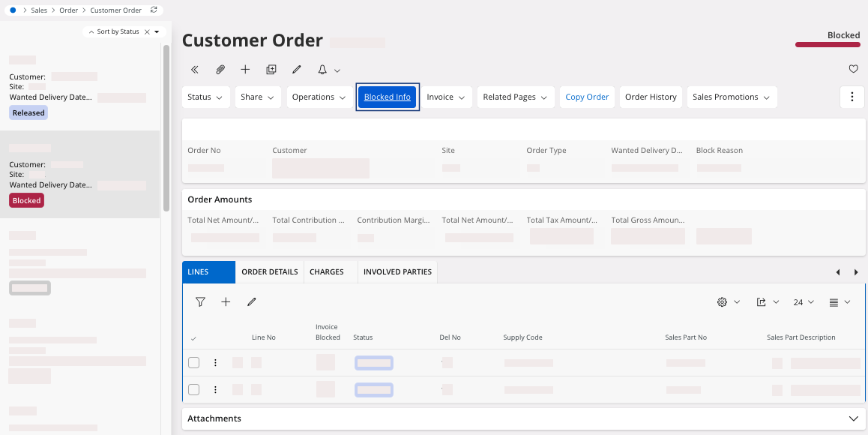Add to favorites with heart icon

click(853, 69)
